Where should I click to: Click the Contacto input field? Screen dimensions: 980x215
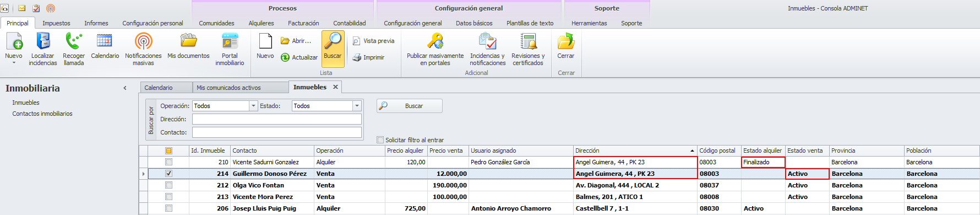277,132
